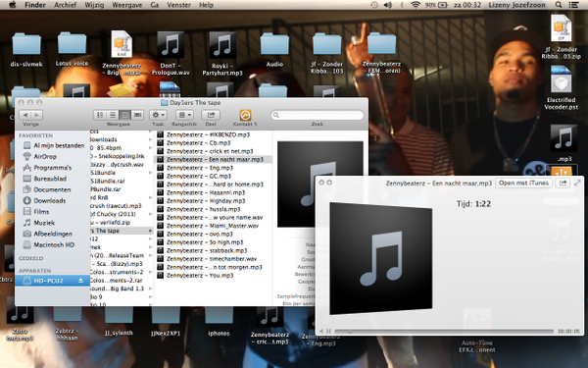This screenshot has width=588, height=368.
Task: Open the Help menu
Action: pyautogui.click(x=206, y=5)
